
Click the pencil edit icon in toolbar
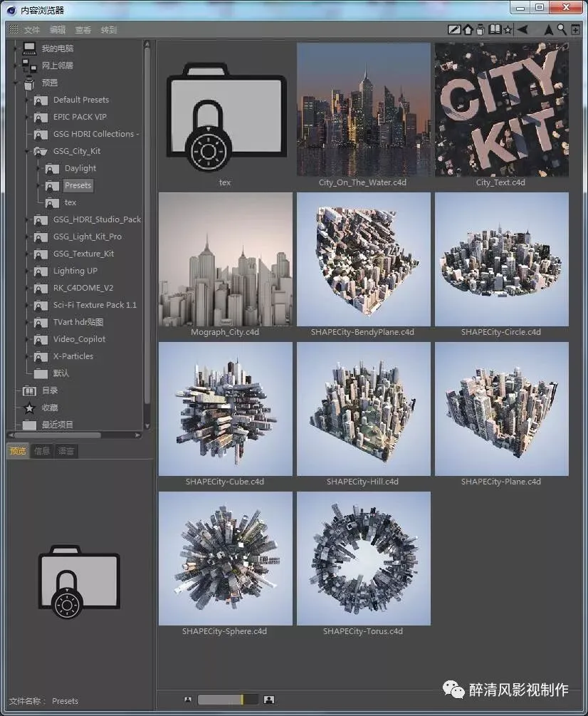453,30
